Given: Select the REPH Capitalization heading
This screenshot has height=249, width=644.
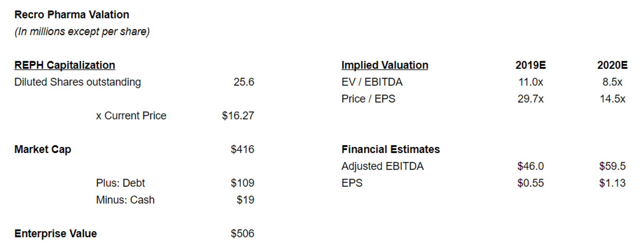Looking at the screenshot, I should [x=65, y=65].
